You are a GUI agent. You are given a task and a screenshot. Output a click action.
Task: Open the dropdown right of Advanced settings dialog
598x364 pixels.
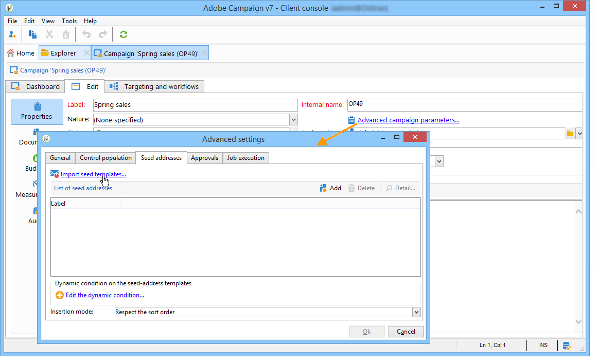pyautogui.click(x=439, y=161)
